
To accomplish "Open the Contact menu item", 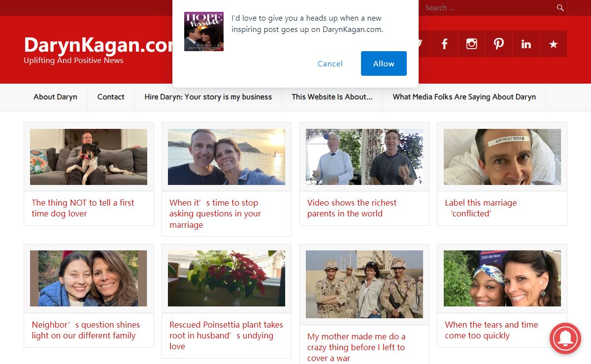I will click(x=111, y=97).
